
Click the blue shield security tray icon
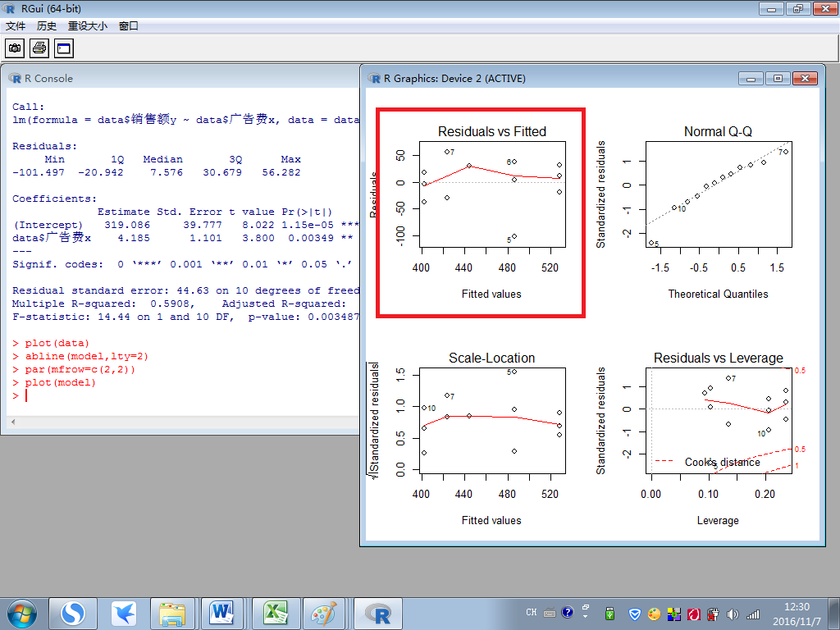click(x=634, y=614)
